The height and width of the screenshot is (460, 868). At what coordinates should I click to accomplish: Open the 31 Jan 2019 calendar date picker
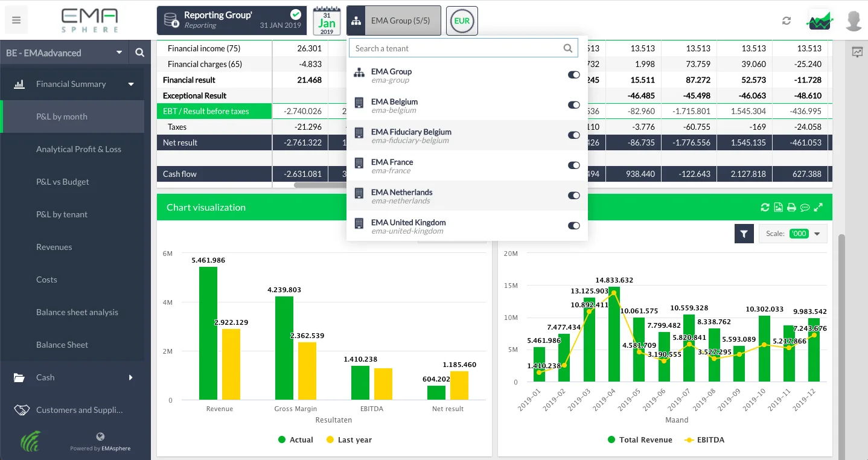[327, 21]
